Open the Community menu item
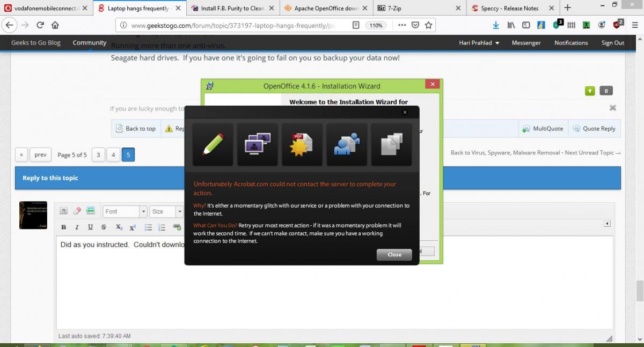Screen dimensions: 644x347 point(90,43)
